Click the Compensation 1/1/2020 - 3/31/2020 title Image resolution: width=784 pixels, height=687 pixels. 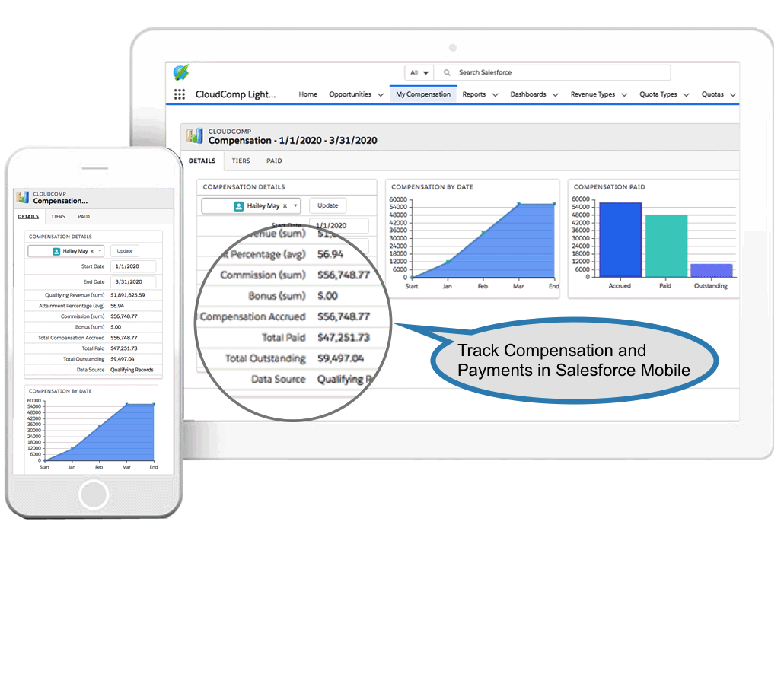point(292,141)
